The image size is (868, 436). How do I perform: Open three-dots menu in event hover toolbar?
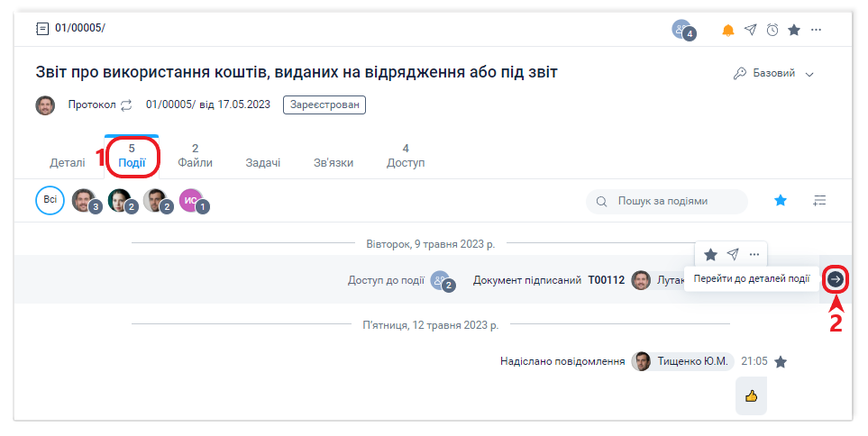click(754, 254)
